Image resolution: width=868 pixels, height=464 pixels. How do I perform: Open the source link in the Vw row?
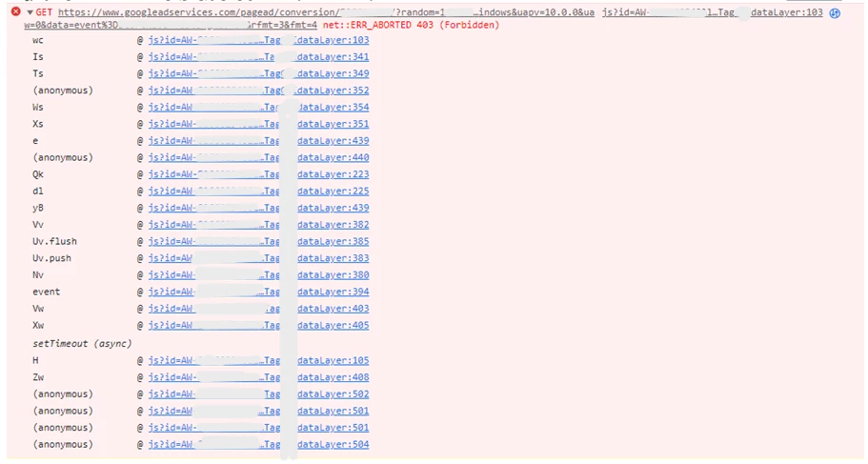pyautogui.click(x=258, y=309)
